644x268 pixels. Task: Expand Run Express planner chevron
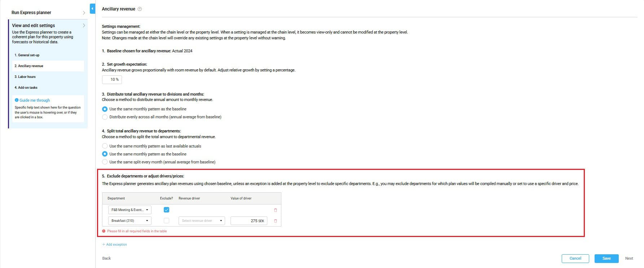pyautogui.click(x=84, y=13)
